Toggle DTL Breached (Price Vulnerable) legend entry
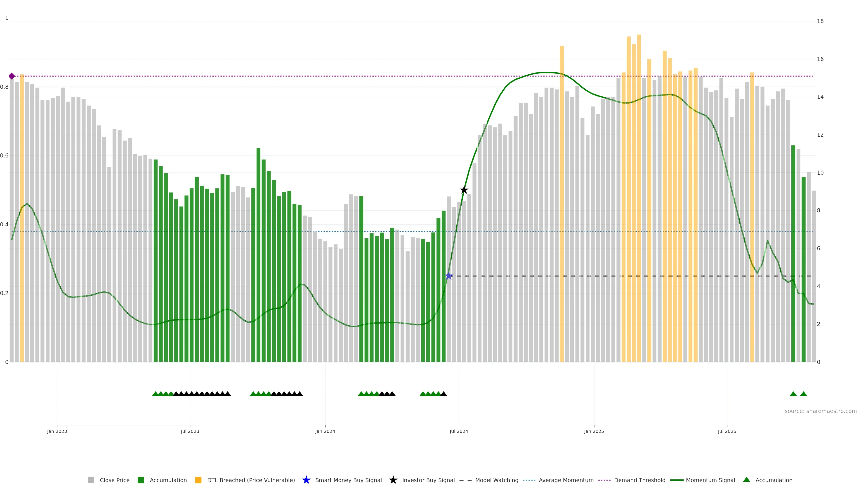Screen dimensions: 868x488 point(251,480)
